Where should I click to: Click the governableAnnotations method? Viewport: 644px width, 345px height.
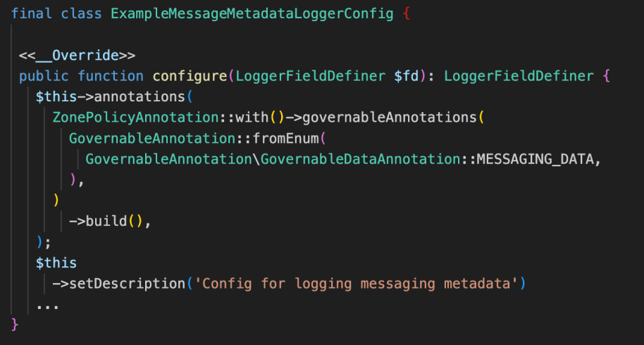click(x=390, y=118)
